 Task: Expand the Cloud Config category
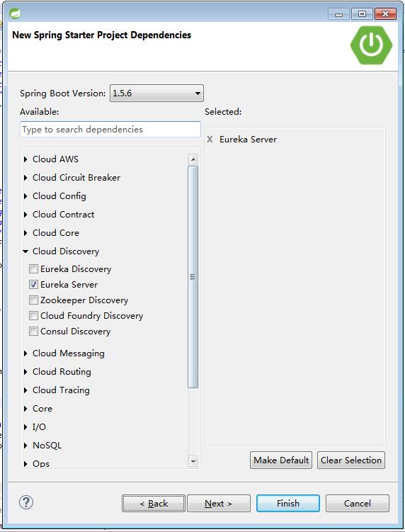coord(25,196)
